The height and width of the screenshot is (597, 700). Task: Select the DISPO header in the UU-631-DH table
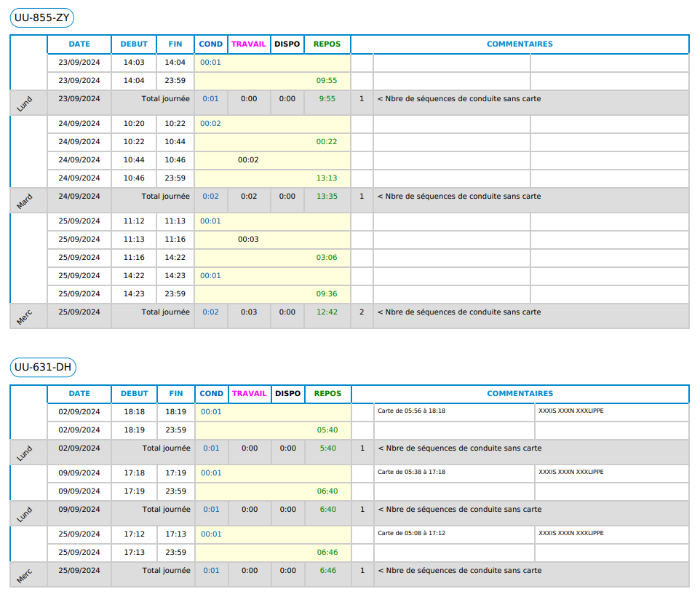[288, 394]
